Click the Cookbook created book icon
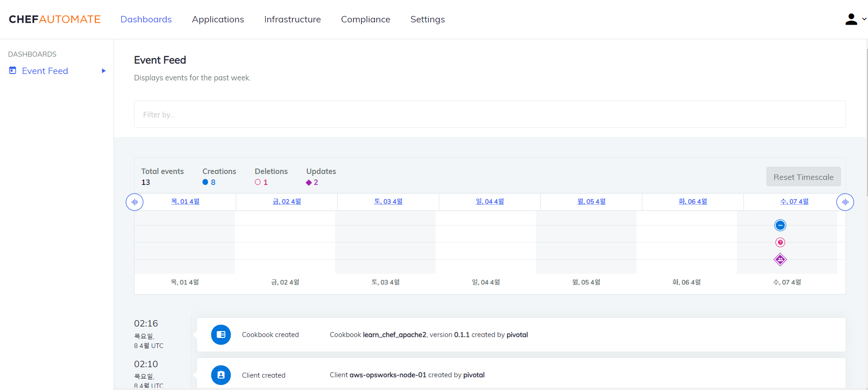Image resolution: width=868 pixels, height=390 pixels. (221, 335)
